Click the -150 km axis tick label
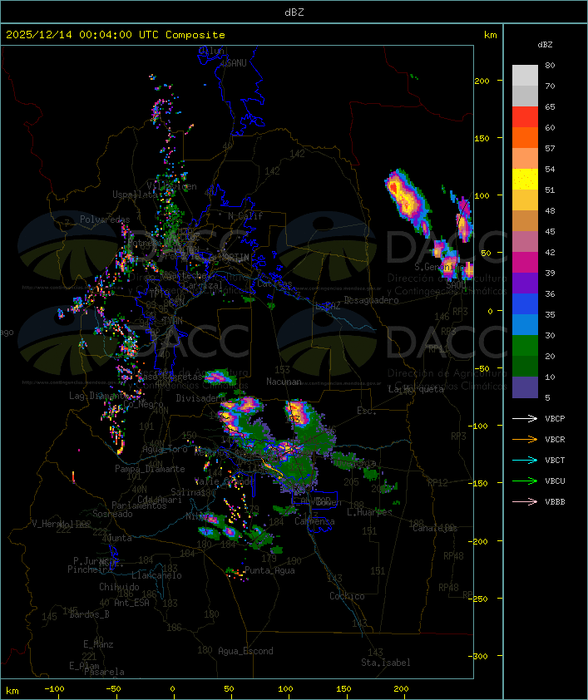This screenshot has width=588, height=700. (x=480, y=484)
